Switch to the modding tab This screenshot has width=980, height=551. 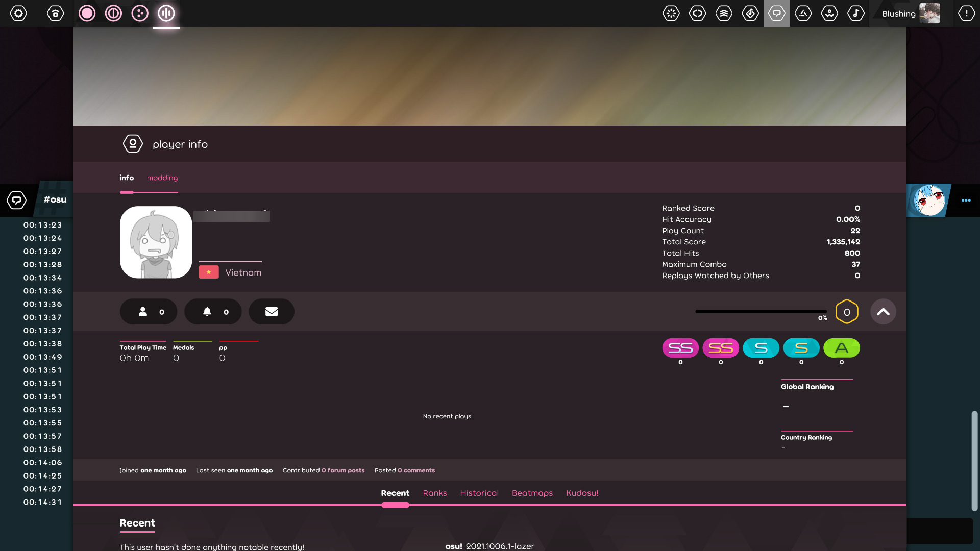click(x=162, y=178)
